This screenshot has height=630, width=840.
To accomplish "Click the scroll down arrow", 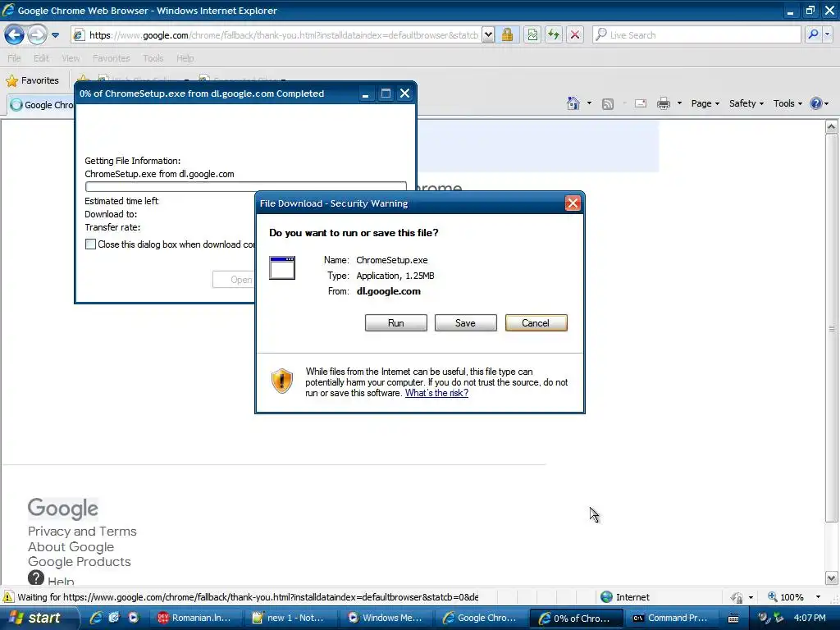I will click(x=832, y=578).
